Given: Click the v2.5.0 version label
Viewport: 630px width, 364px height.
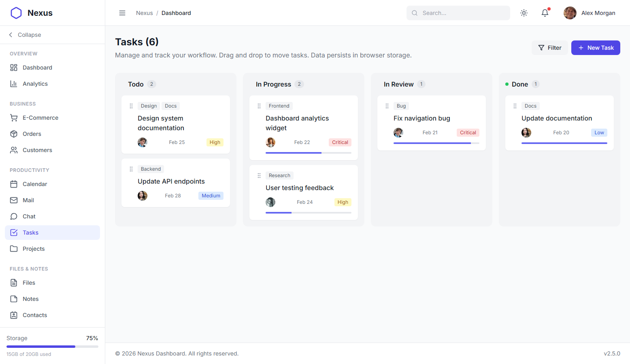Looking at the screenshot, I should 612,353.
